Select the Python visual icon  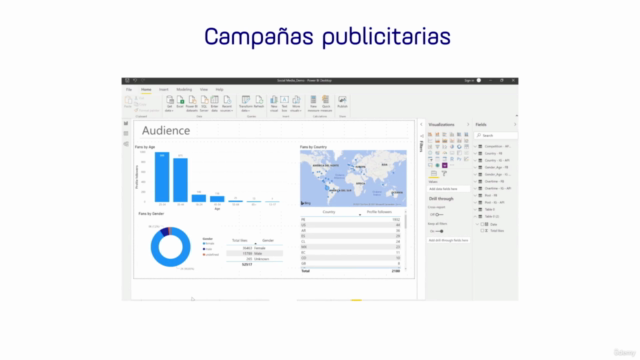(459, 159)
